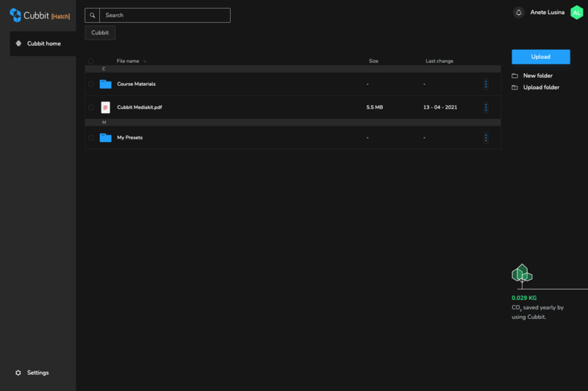
Task: Click the 13 - 04 - 2021 date
Action: (440, 107)
